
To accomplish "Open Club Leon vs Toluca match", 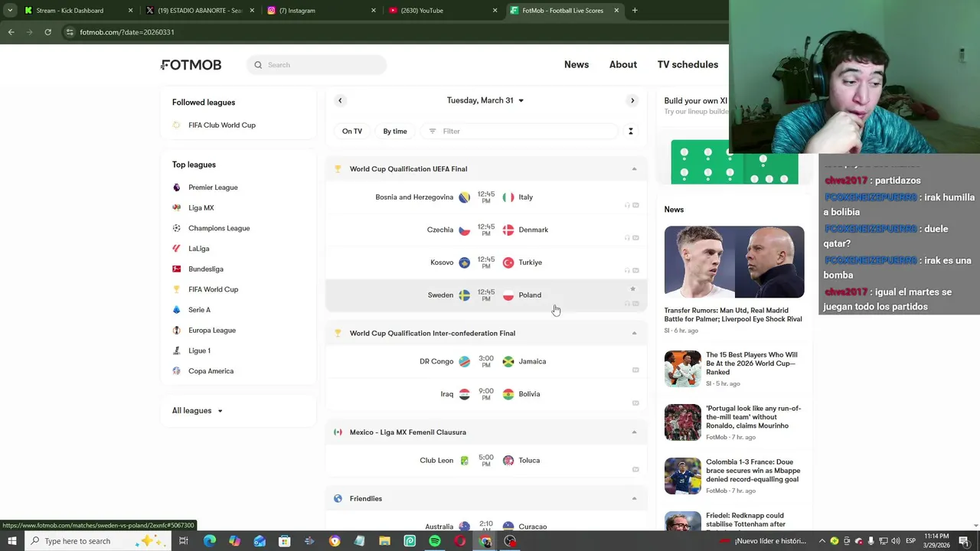I will (486, 461).
